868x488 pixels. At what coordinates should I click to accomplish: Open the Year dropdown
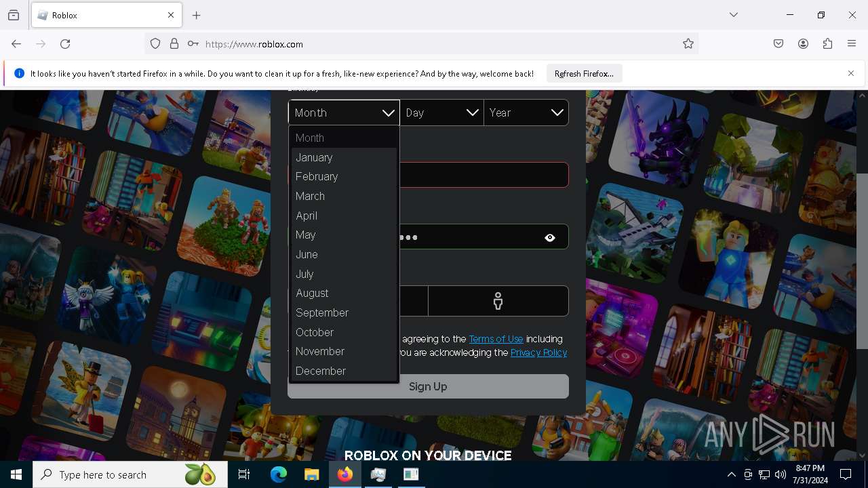pyautogui.click(x=526, y=113)
